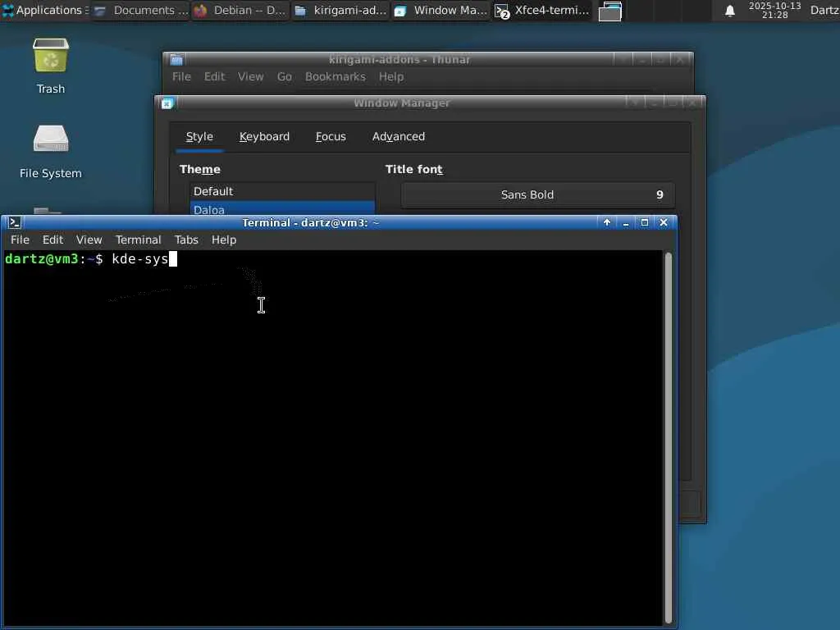
Task: Select the File System desktop icon
Action: pos(50,151)
